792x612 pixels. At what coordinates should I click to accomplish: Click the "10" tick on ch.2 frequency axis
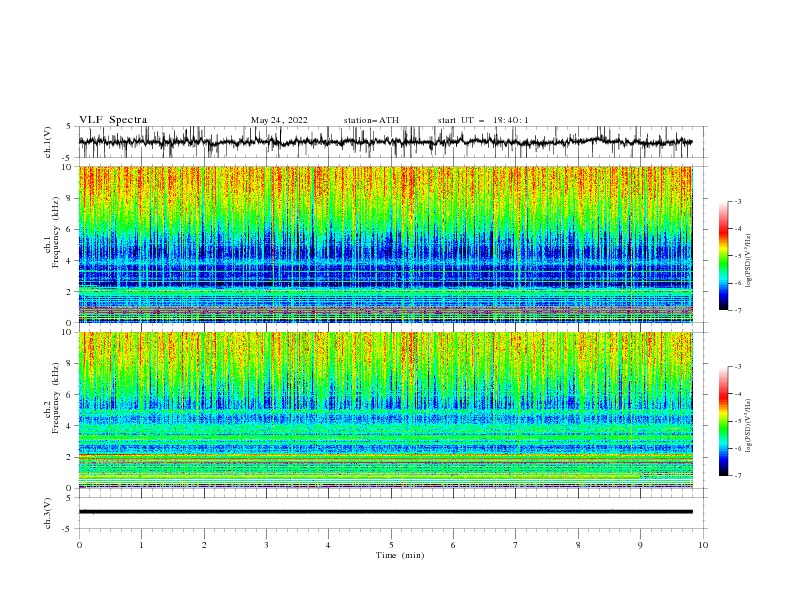tap(68, 332)
